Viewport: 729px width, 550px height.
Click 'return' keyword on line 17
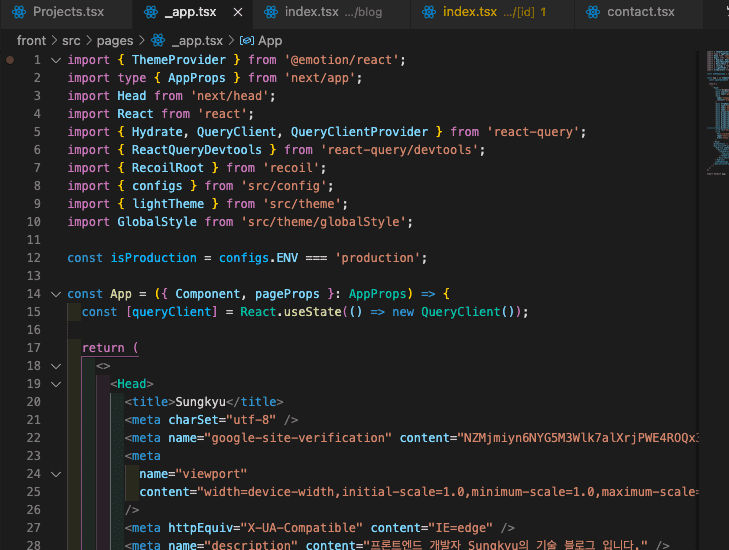tap(103, 348)
